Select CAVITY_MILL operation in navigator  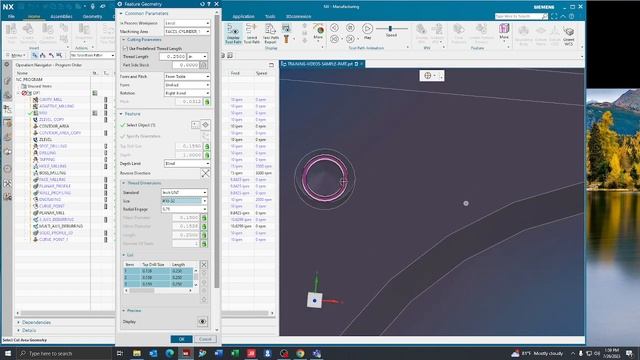point(51,99)
